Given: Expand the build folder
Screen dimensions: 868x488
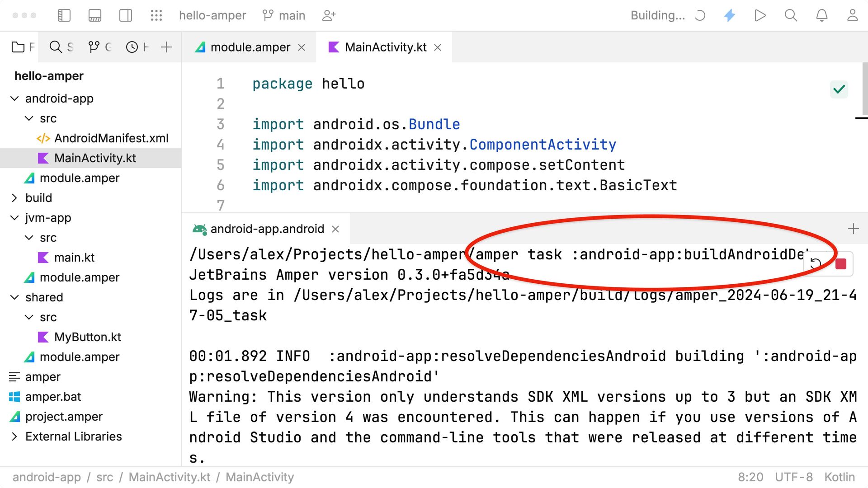Looking at the screenshot, I should [x=14, y=198].
